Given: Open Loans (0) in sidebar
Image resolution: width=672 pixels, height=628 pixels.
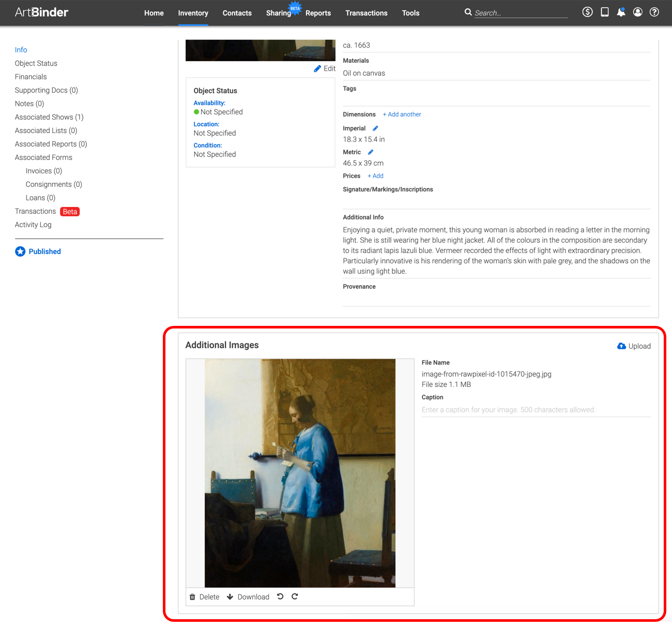Looking at the screenshot, I should (40, 198).
